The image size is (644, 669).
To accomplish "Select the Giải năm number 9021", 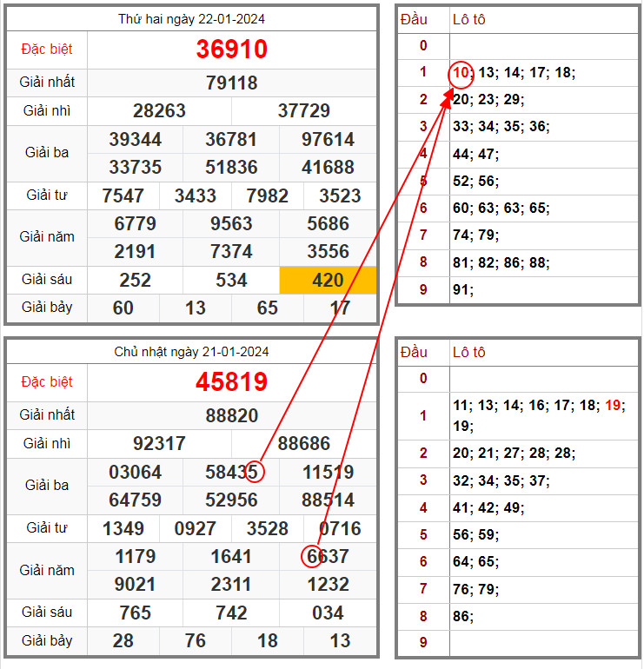I will pos(135,584).
